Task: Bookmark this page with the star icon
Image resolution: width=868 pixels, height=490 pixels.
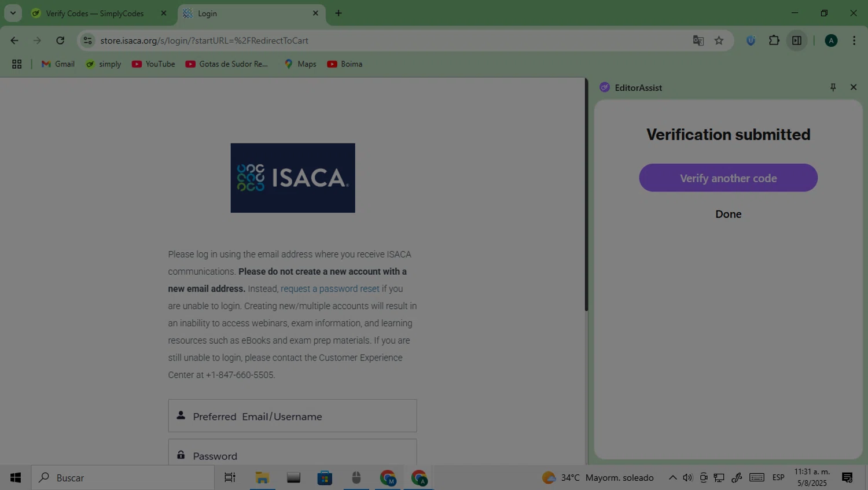Action: coord(719,40)
